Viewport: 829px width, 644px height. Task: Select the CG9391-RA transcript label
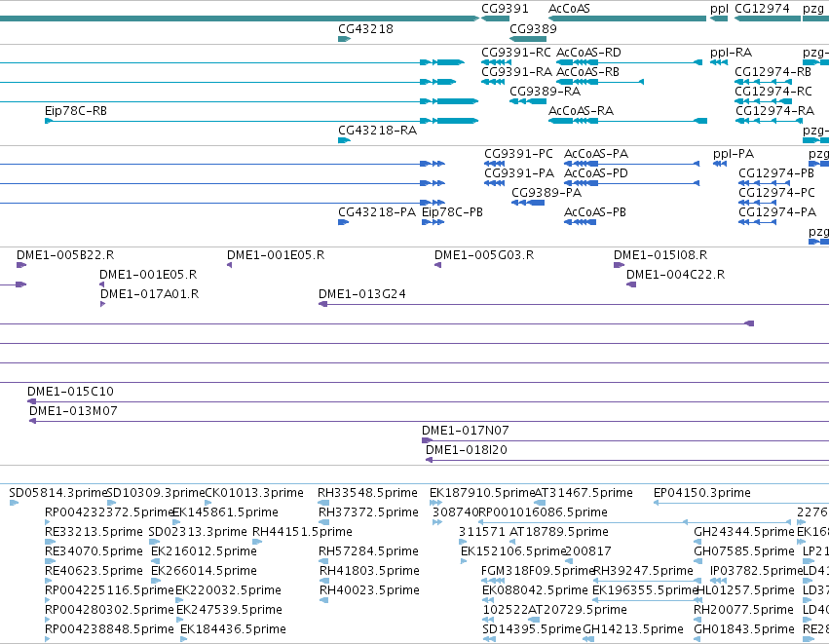(516, 72)
